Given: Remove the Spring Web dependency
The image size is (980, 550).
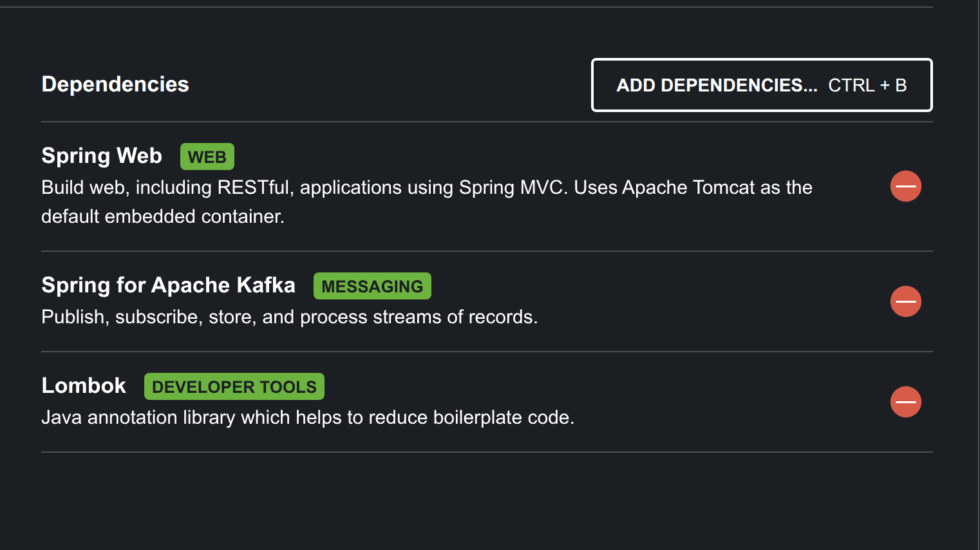Looking at the screenshot, I should click(905, 186).
